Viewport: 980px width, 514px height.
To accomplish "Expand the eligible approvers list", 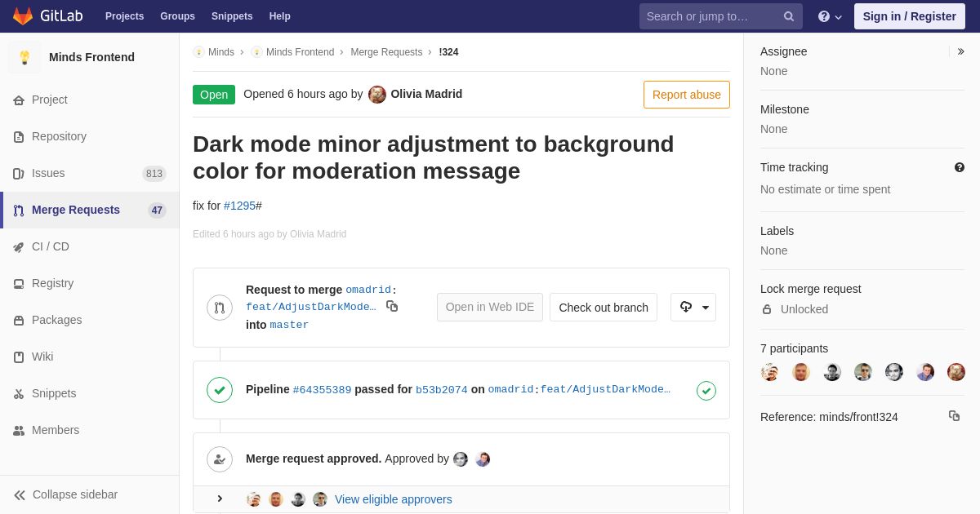I will [x=220, y=499].
